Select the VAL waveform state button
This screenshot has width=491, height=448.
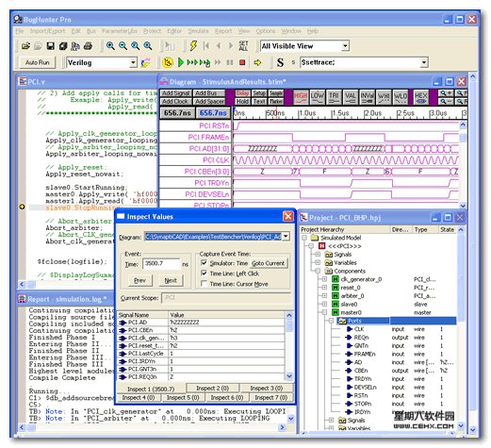[351, 97]
